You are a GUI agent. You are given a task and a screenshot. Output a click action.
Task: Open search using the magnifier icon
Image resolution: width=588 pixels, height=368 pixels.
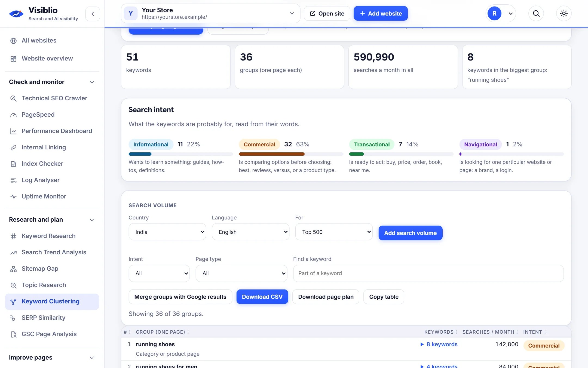[x=536, y=13]
